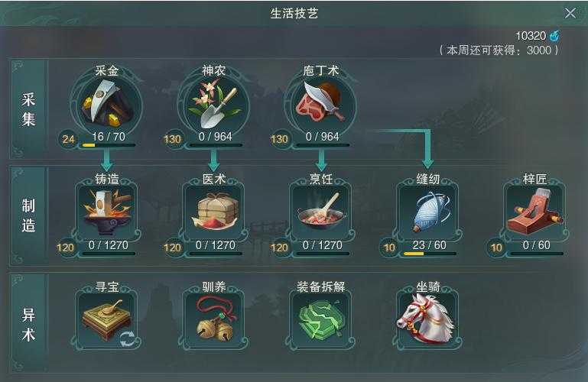This screenshot has height=382, width=588.
Task: Select the 医术 medicine bundle icon
Action: [x=216, y=210]
